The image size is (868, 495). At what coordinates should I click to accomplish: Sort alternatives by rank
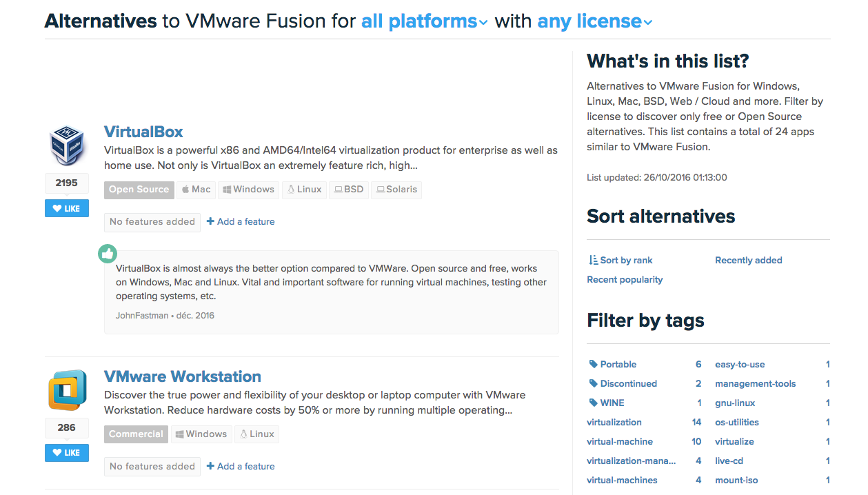tap(620, 260)
